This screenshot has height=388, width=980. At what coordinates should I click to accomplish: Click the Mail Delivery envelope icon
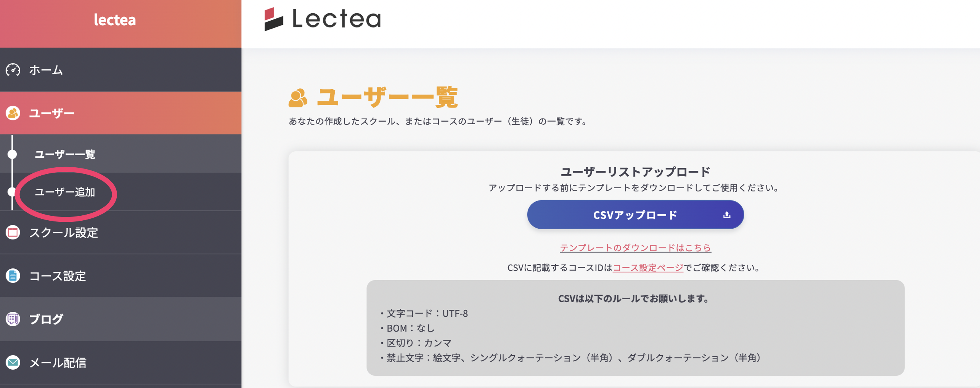[x=13, y=362]
